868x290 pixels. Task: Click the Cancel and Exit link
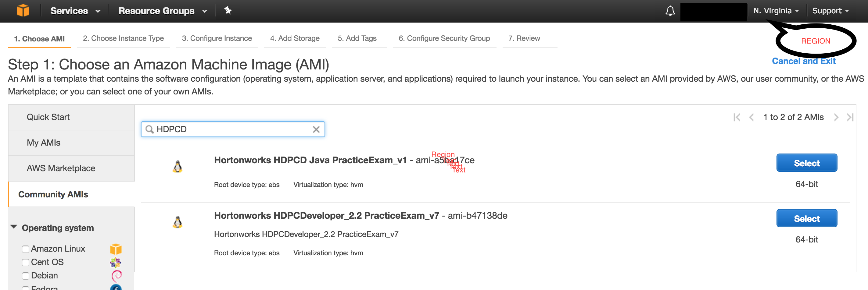[x=804, y=61]
